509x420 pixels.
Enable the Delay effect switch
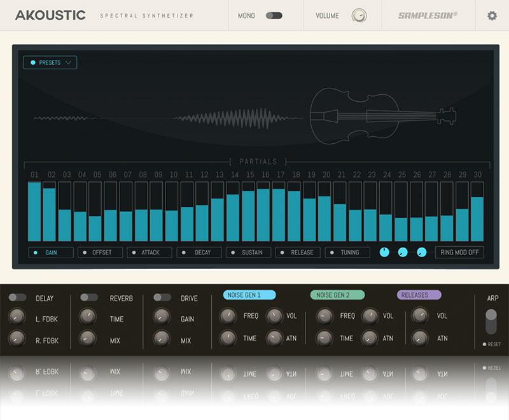[17, 297]
